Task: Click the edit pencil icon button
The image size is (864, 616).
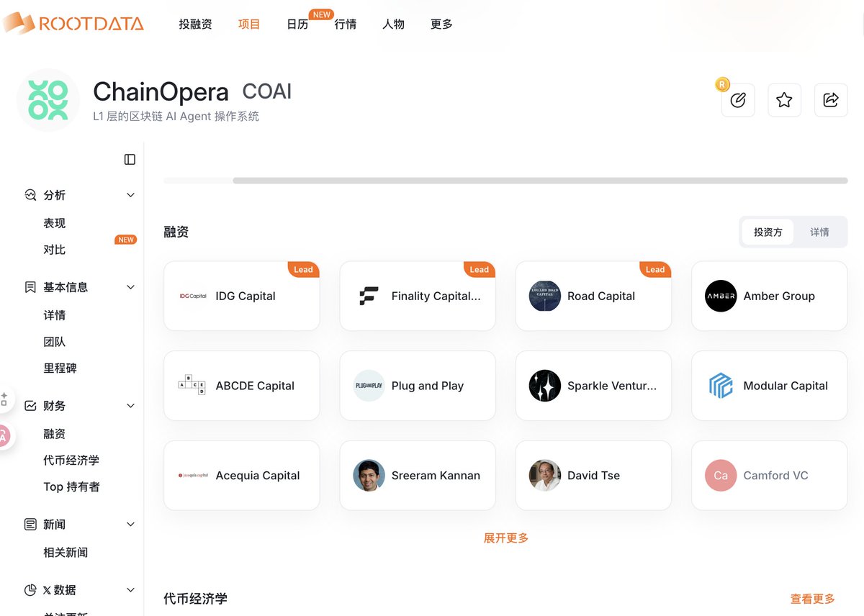Action: click(x=738, y=100)
